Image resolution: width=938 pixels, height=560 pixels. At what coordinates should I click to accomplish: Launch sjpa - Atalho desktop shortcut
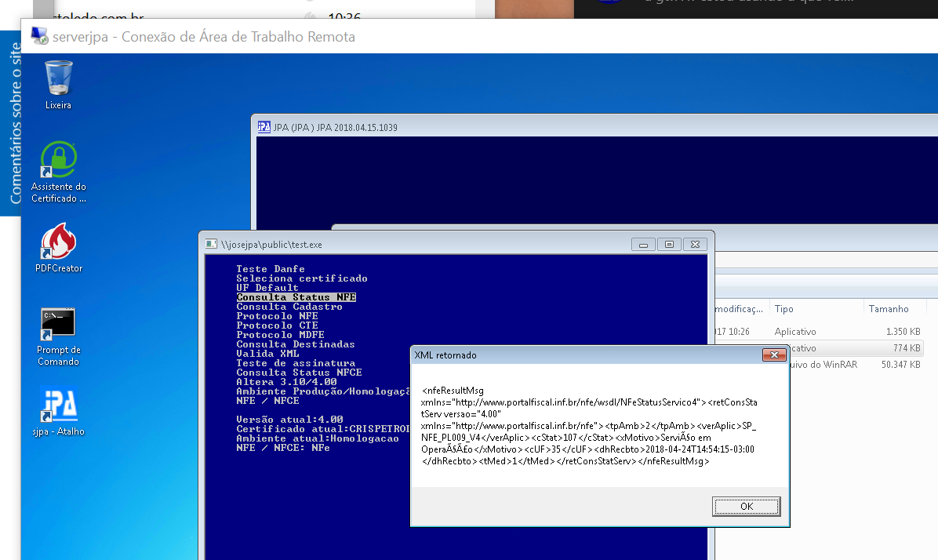pos(59,405)
